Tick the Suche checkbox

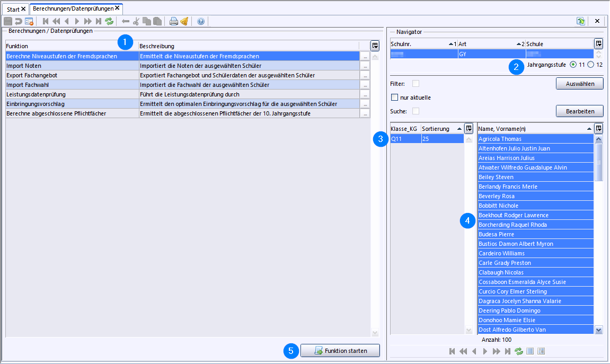[x=416, y=111]
